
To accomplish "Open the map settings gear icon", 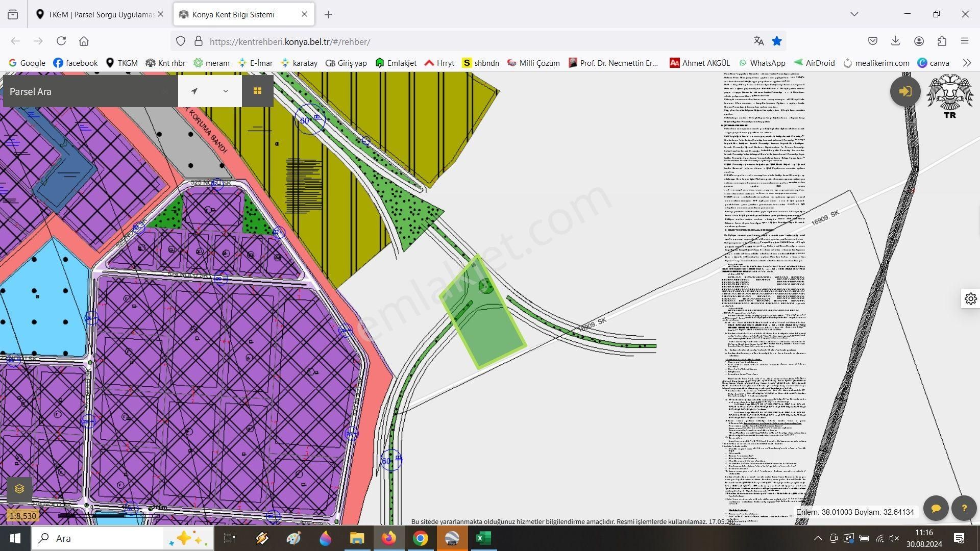I will point(970,299).
